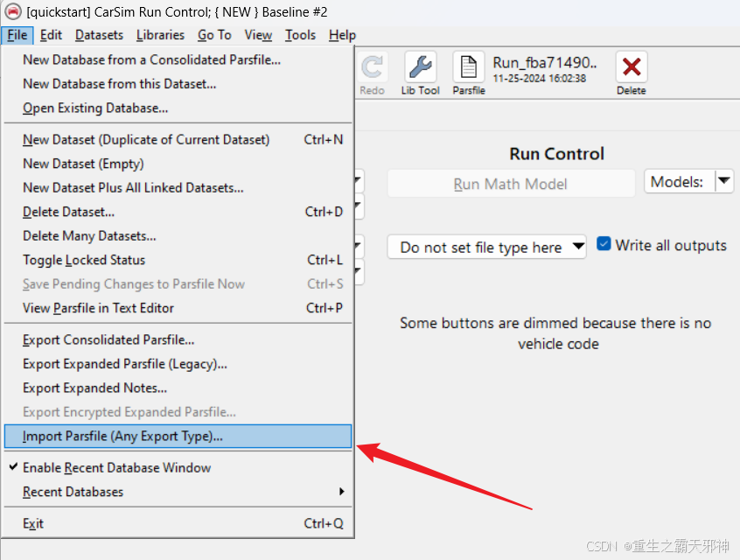The image size is (740, 560).
Task: Choose Delete Dataset menu entry
Action: [178, 212]
